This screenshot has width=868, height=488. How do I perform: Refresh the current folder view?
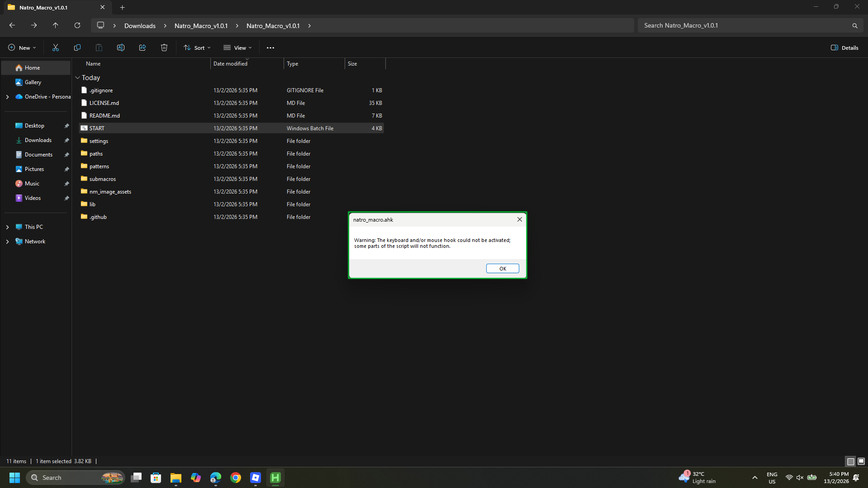click(77, 25)
